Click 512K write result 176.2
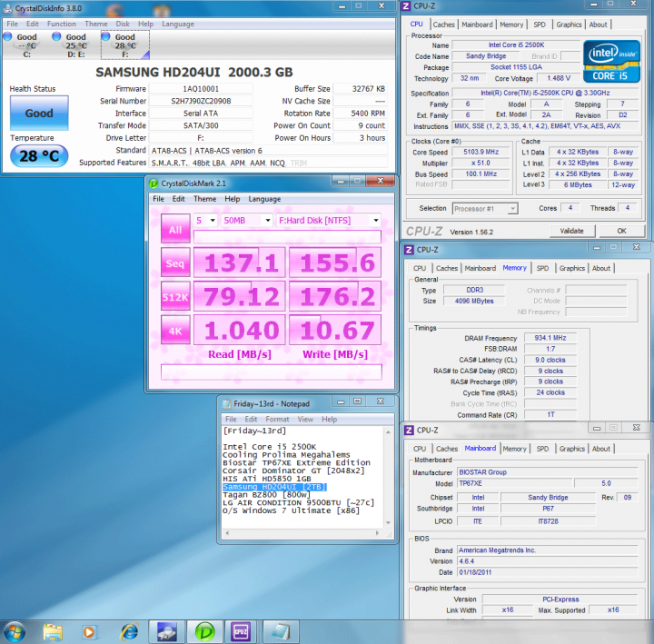The image size is (654, 644). tap(335, 296)
